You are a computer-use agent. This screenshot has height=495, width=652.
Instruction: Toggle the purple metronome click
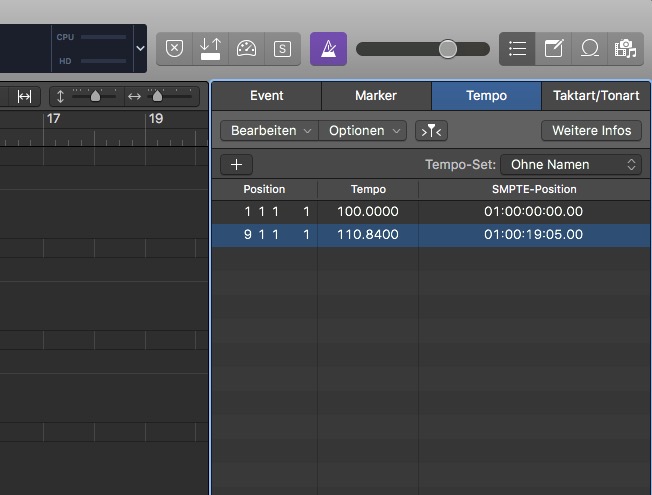pos(328,49)
